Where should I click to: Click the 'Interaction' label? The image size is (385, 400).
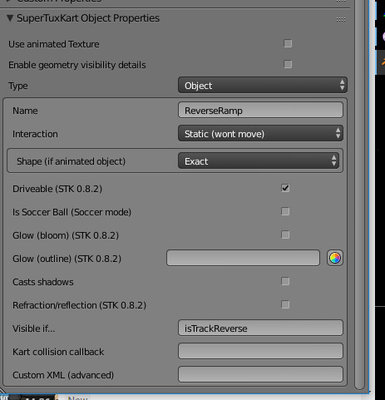35,134
